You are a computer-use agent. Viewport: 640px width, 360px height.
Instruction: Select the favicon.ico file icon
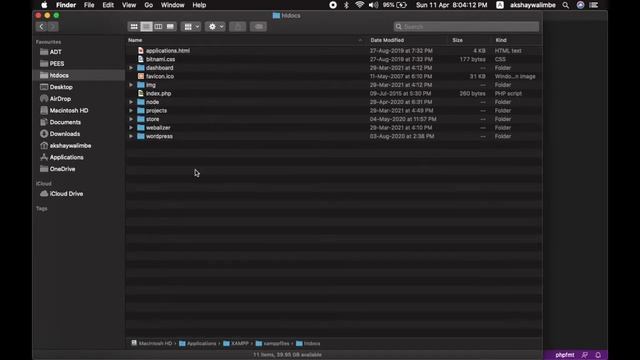tap(141, 76)
